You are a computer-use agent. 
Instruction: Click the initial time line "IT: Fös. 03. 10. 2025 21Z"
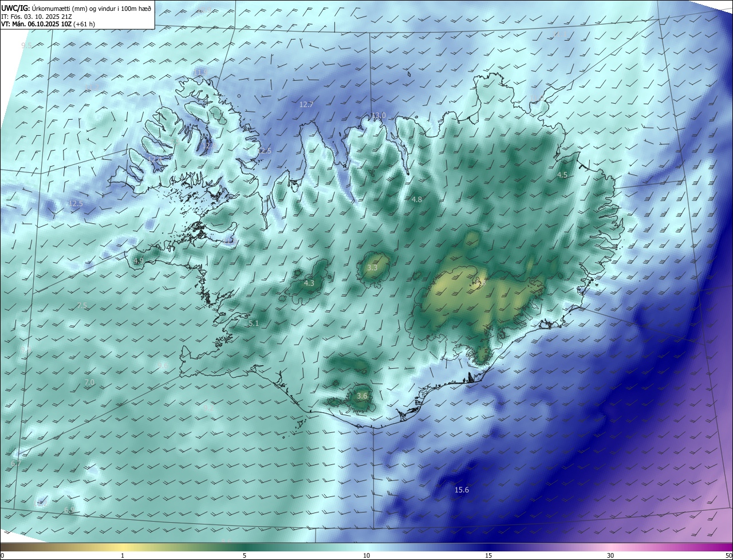(37, 17)
